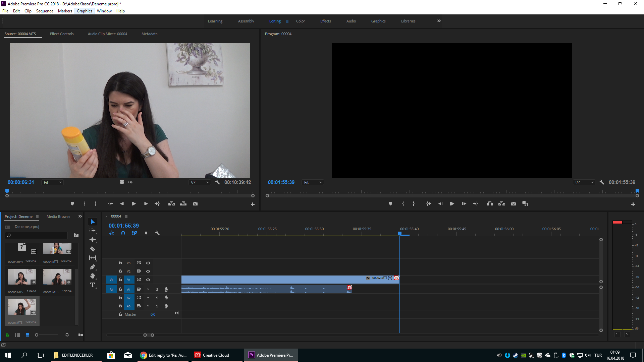Select the Hand tool
Image resolution: width=644 pixels, height=362 pixels.
(x=93, y=276)
